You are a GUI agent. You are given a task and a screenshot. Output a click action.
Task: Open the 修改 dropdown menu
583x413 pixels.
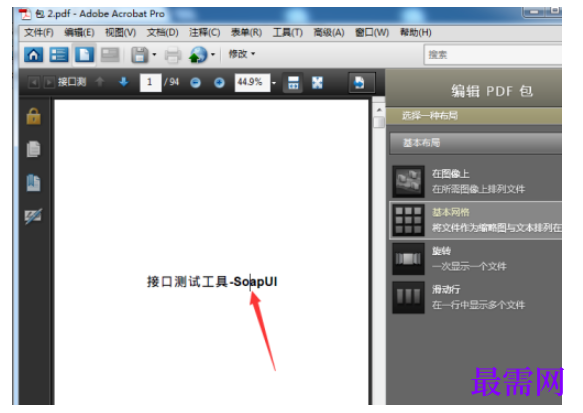click(x=242, y=54)
